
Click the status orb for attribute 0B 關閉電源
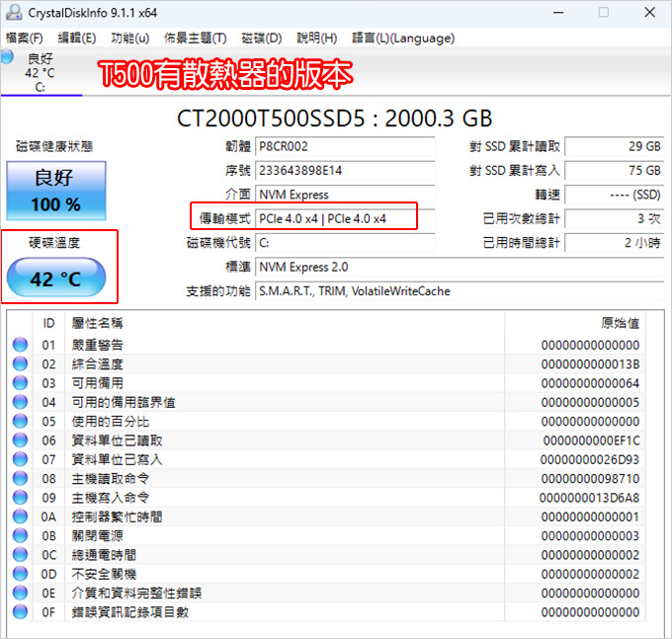(x=20, y=535)
